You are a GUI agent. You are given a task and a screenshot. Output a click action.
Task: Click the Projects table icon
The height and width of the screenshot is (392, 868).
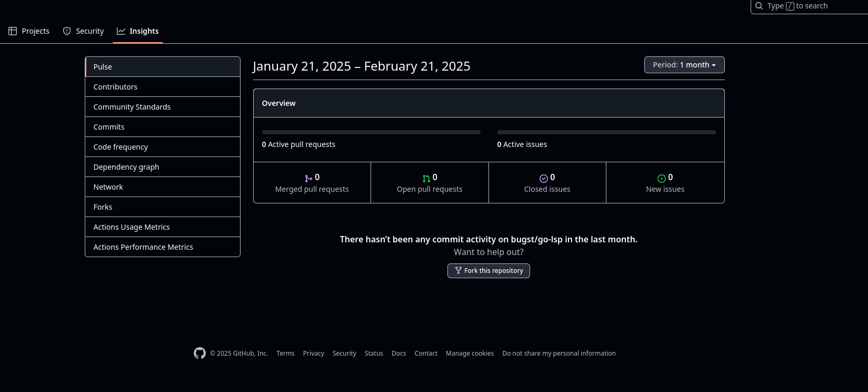pos(13,31)
